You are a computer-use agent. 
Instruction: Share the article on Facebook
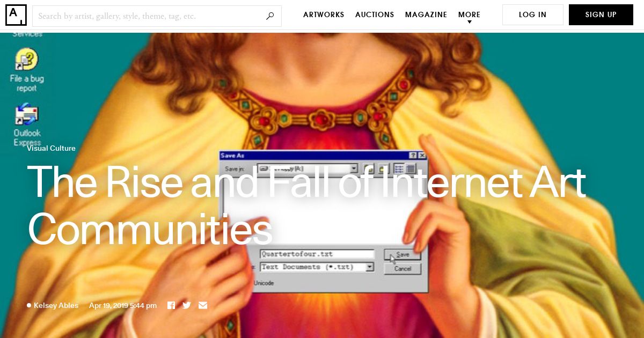pyautogui.click(x=171, y=305)
